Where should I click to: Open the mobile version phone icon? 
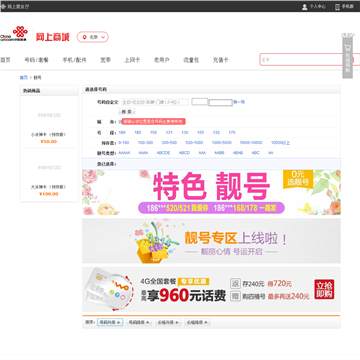click(337, 7)
